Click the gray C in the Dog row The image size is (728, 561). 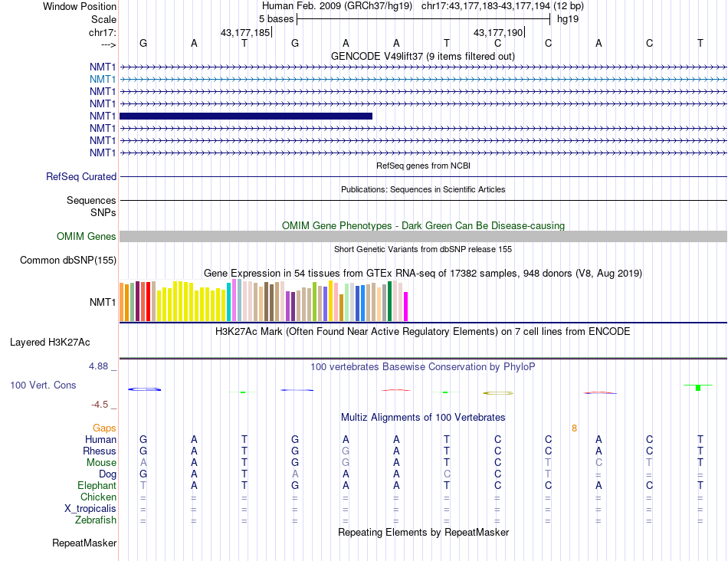tap(447, 474)
